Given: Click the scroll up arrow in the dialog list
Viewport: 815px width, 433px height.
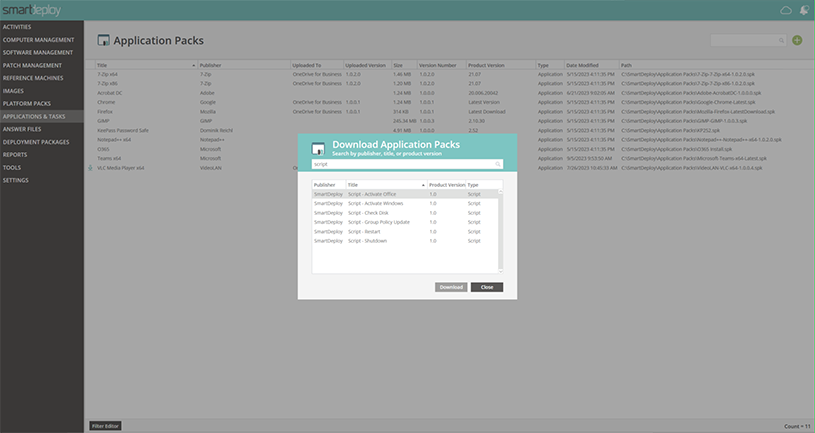Looking at the screenshot, I should point(501,191).
